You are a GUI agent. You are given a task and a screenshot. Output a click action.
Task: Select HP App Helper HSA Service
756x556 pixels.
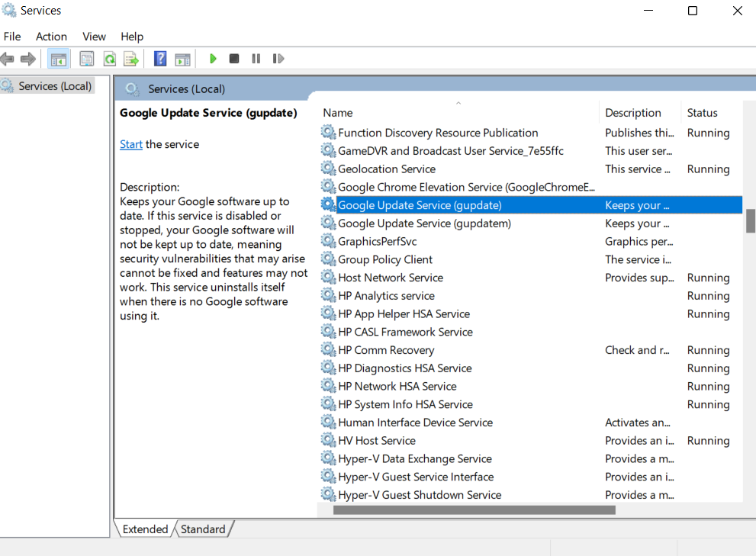[x=530, y=314]
